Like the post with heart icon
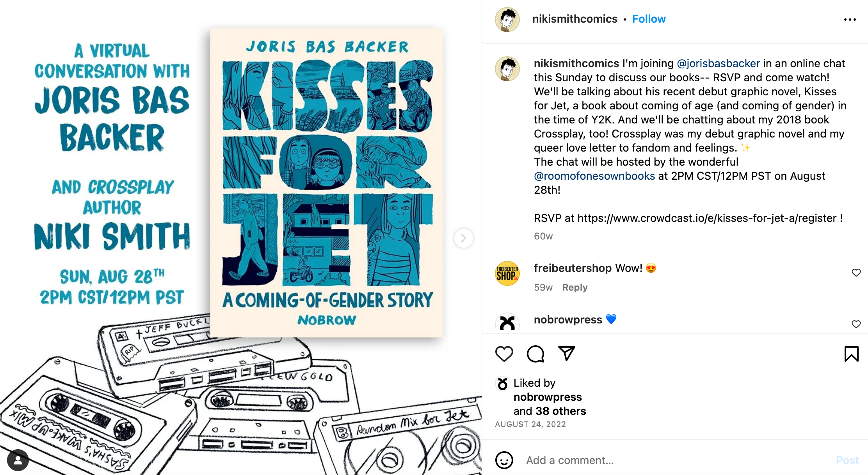 (x=504, y=354)
